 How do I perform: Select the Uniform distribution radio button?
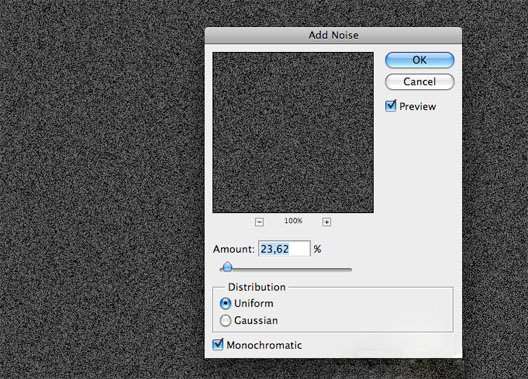pyautogui.click(x=225, y=304)
